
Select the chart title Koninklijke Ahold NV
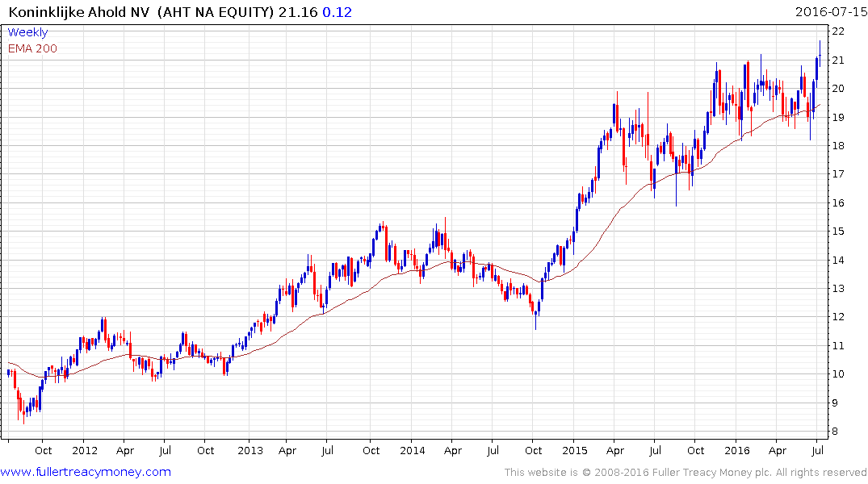(x=78, y=12)
